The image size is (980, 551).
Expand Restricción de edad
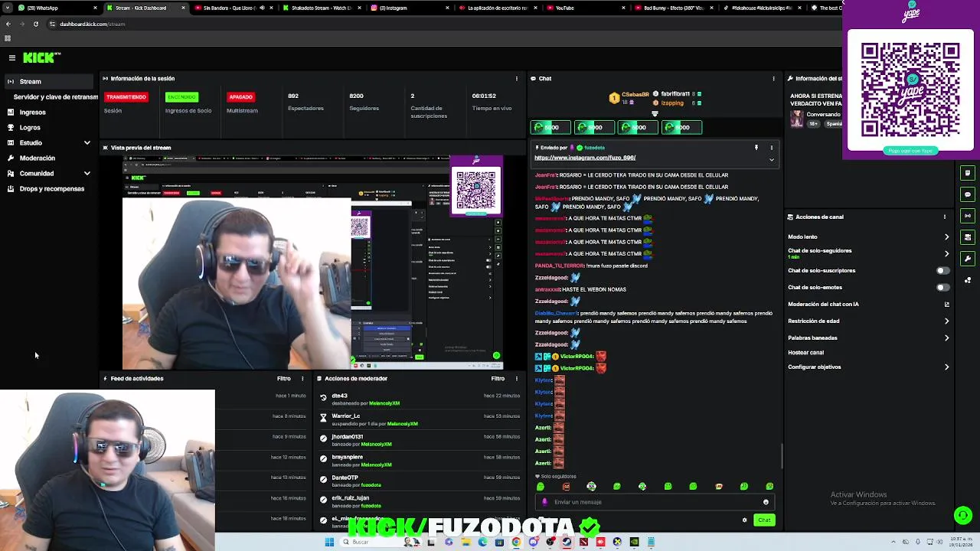[946, 321]
